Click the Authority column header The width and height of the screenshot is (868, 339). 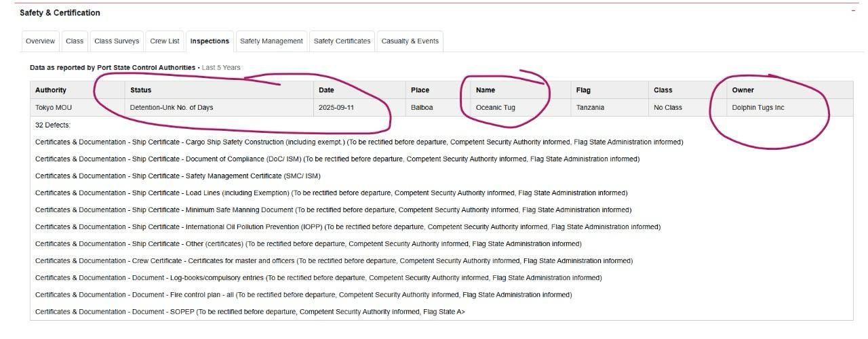click(51, 90)
